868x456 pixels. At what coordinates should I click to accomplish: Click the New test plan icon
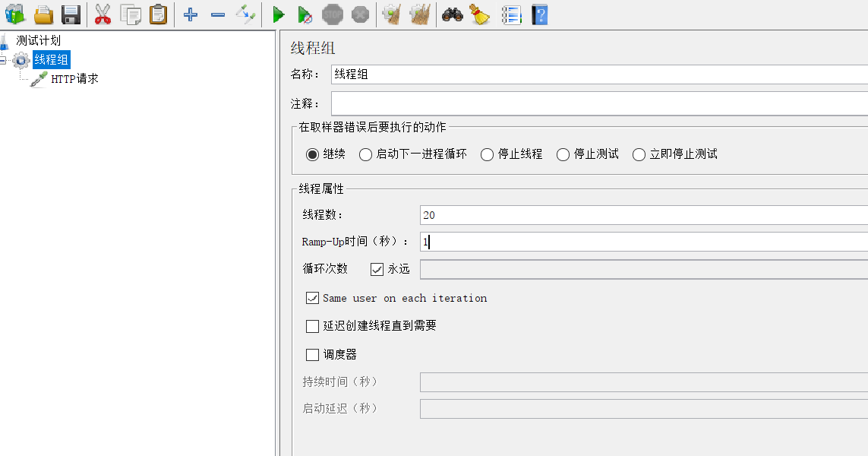pos(15,14)
